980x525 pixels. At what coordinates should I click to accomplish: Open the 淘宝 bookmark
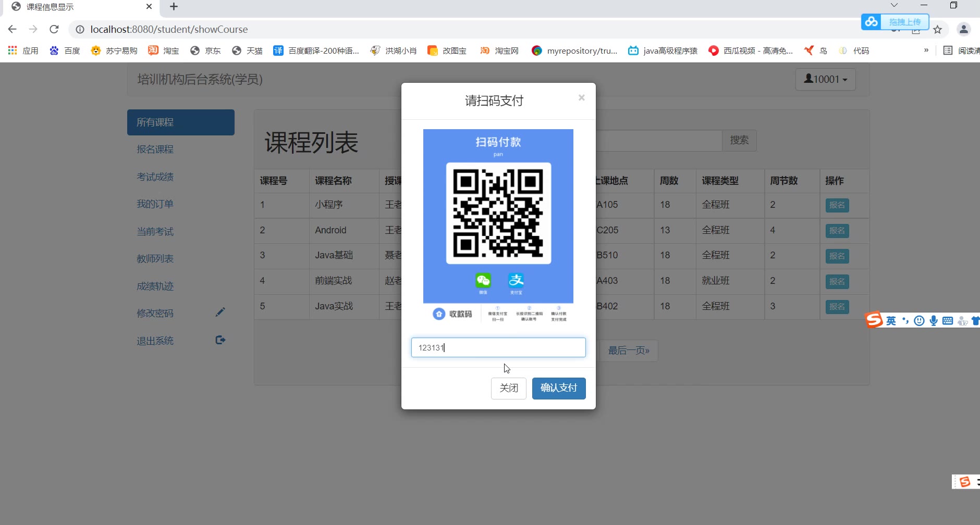(x=164, y=51)
